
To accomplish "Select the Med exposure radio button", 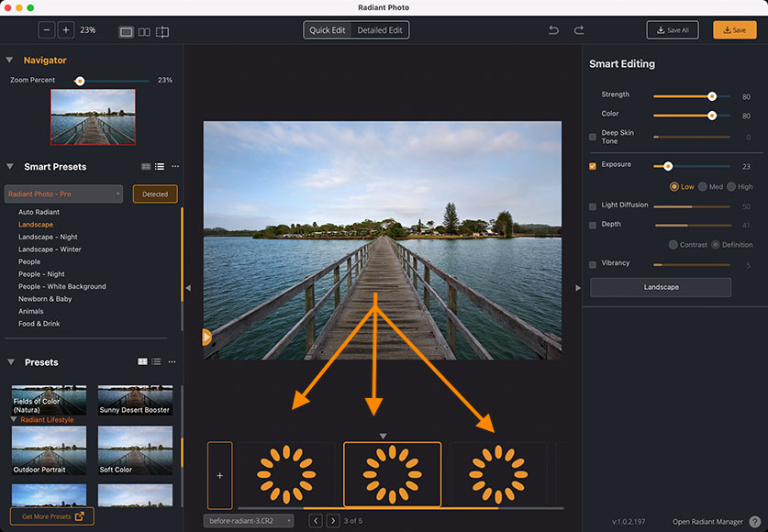I will 703,186.
